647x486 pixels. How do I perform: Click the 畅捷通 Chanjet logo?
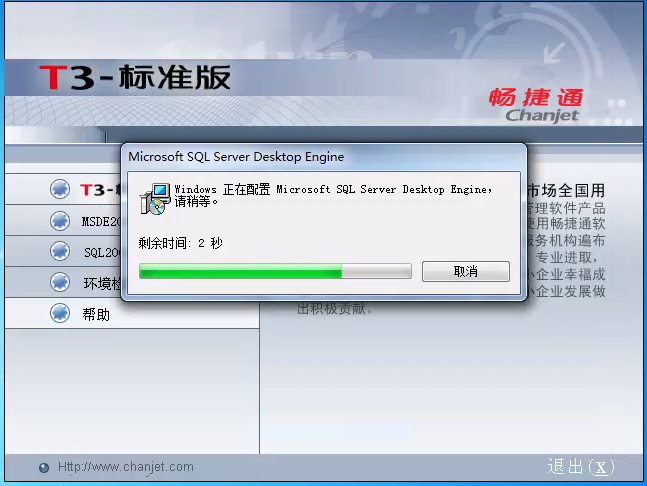click(536, 106)
